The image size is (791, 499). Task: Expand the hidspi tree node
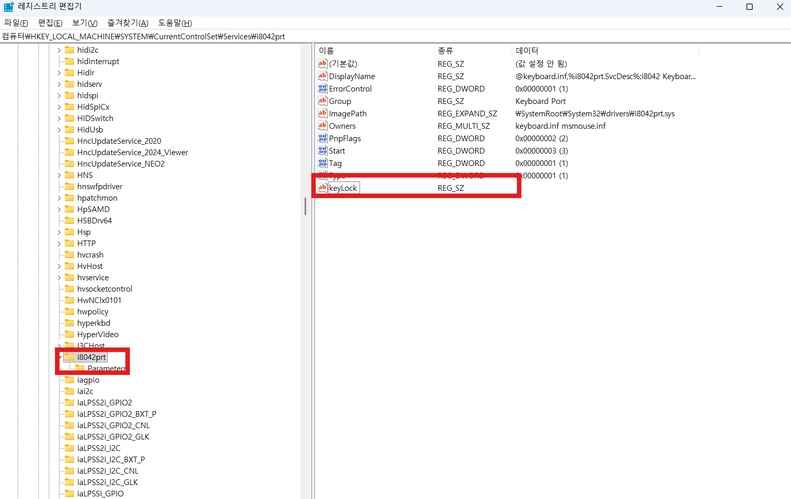click(x=59, y=95)
